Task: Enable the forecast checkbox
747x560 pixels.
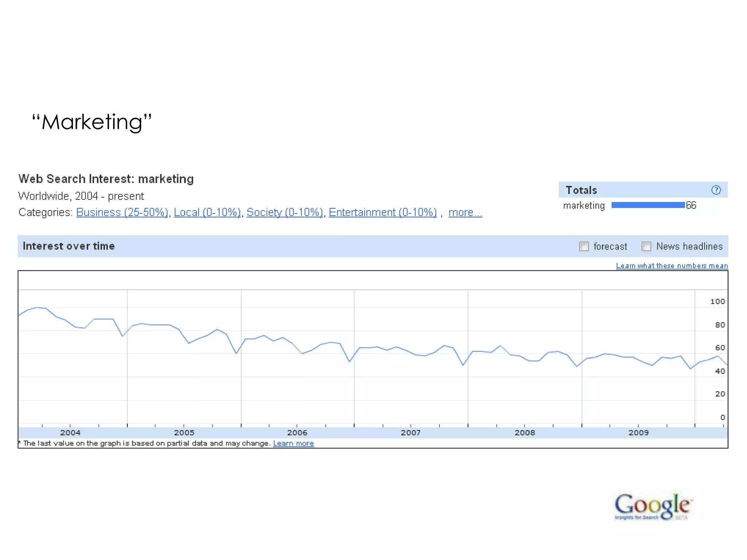Action: [584, 246]
